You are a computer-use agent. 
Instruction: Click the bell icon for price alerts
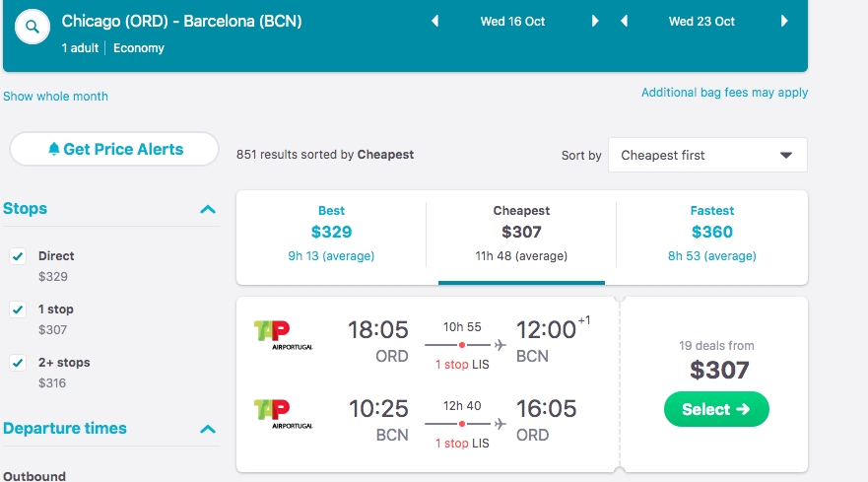tap(54, 149)
